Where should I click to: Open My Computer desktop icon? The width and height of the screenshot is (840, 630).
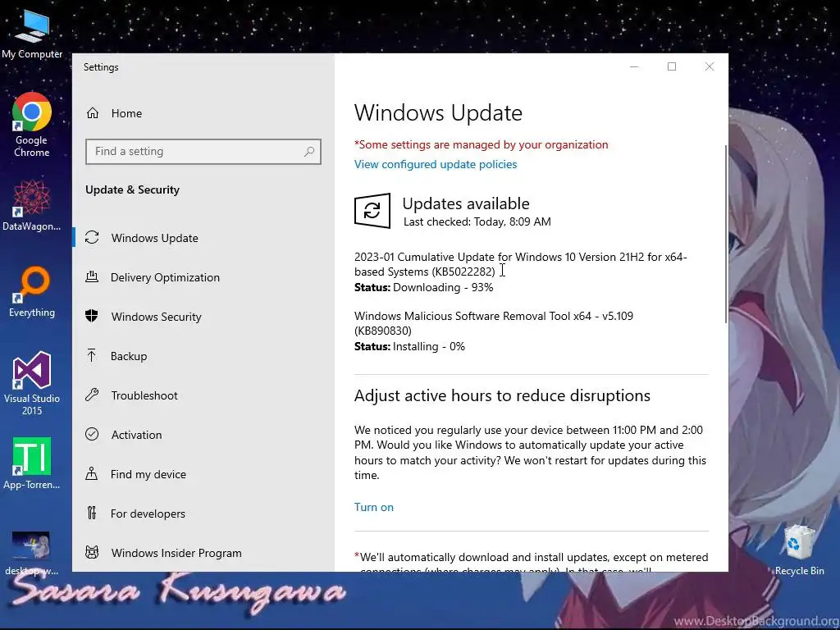(32, 33)
